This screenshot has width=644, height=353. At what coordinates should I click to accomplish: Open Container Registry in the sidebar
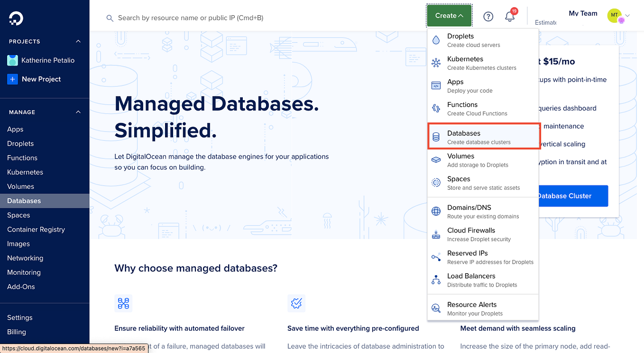pyautogui.click(x=36, y=229)
